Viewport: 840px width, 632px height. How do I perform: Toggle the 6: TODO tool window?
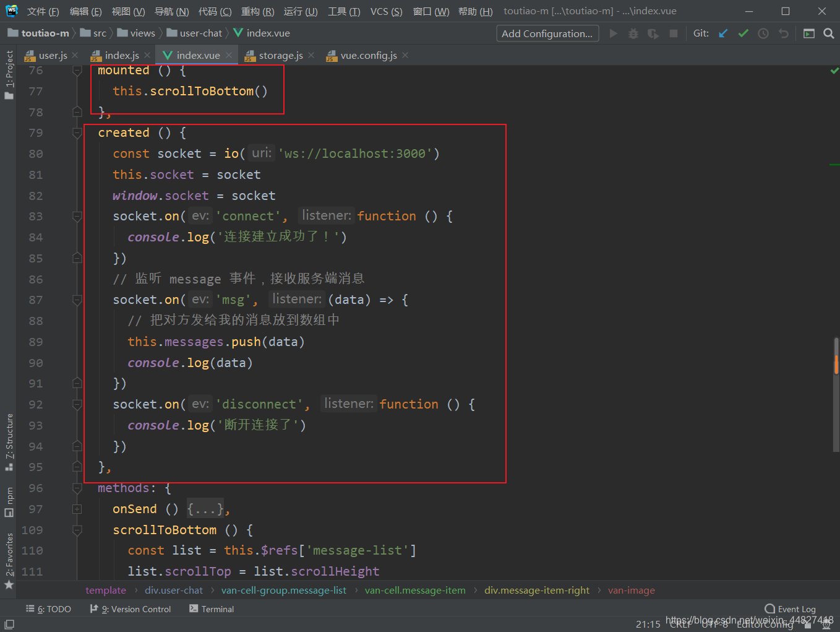tap(48, 609)
